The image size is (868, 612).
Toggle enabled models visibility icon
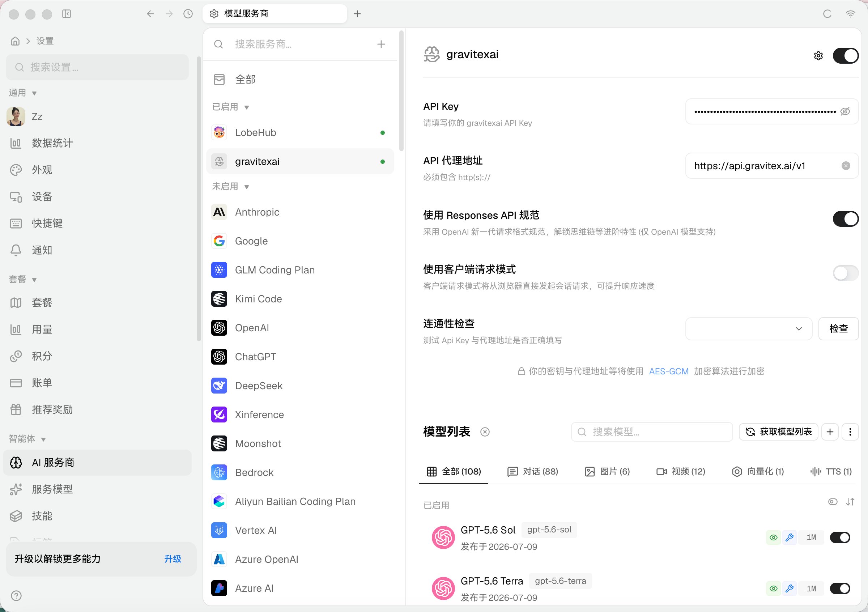(833, 502)
